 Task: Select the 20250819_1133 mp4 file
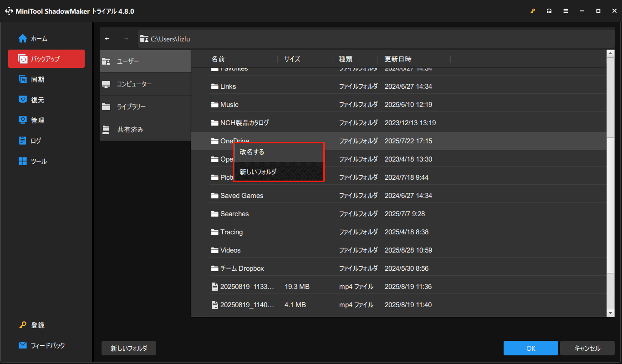point(399,287)
